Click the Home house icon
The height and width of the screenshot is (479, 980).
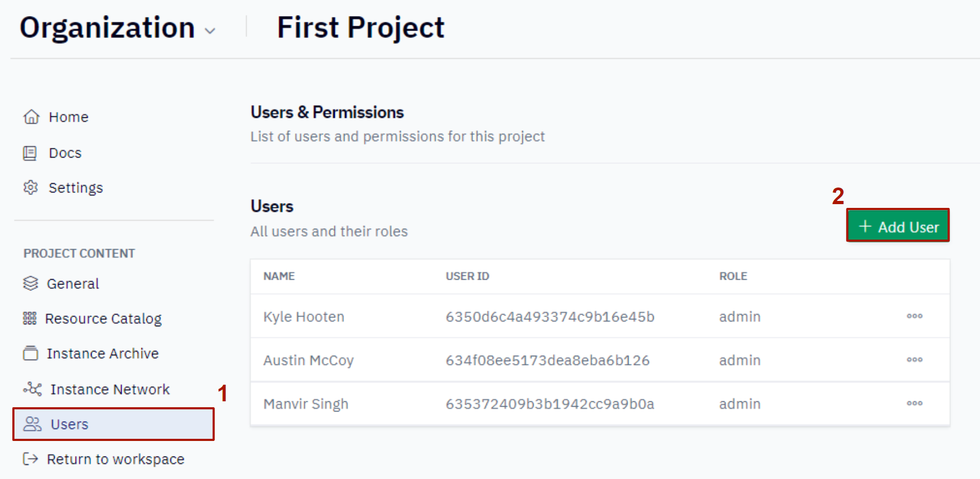click(x=32, y=117)
